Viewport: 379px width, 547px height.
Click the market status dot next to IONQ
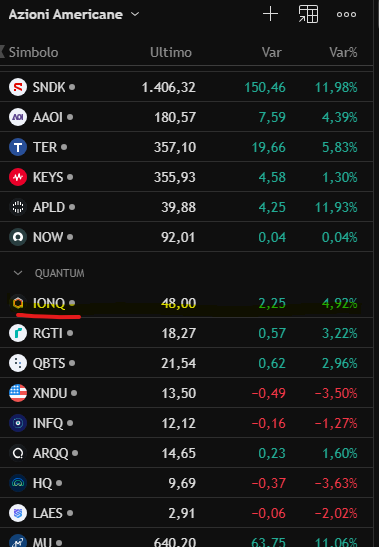[72, 302]
